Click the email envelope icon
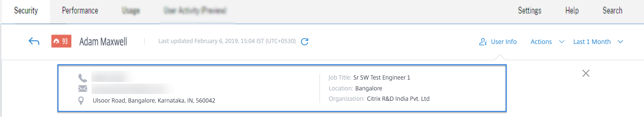The width and height of the screenshot is (644, 117). tap(82, 89)
